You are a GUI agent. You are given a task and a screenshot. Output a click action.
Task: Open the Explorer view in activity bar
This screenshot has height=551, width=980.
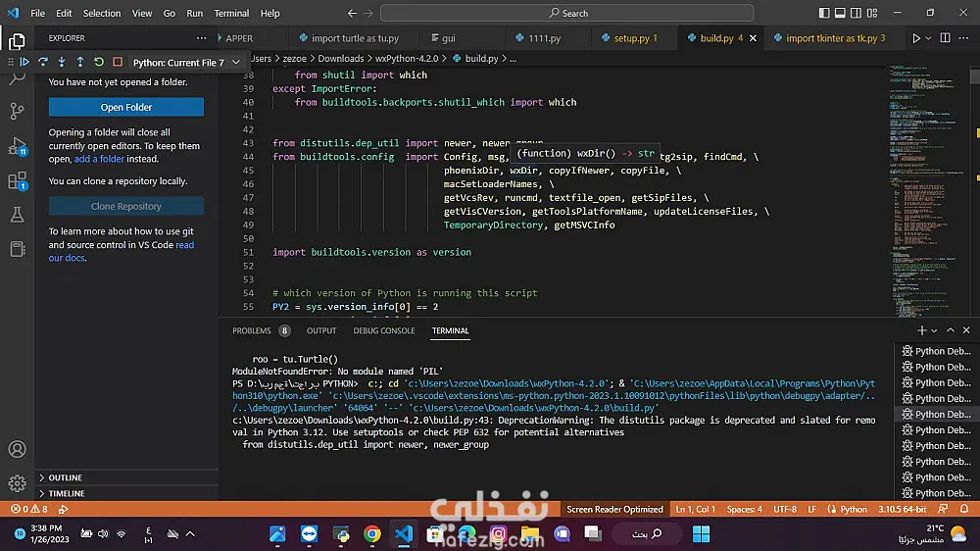pos(17,41)
